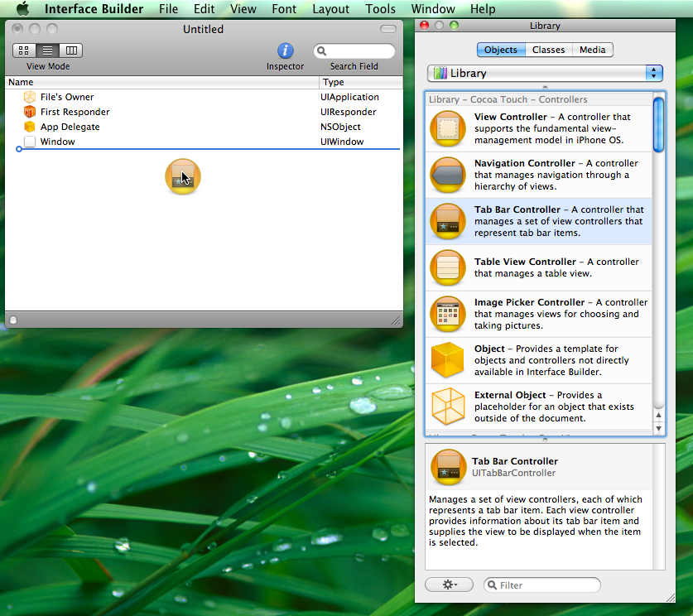Click the Filter field in Library
693x616 pixels.
tap(542, 585)
